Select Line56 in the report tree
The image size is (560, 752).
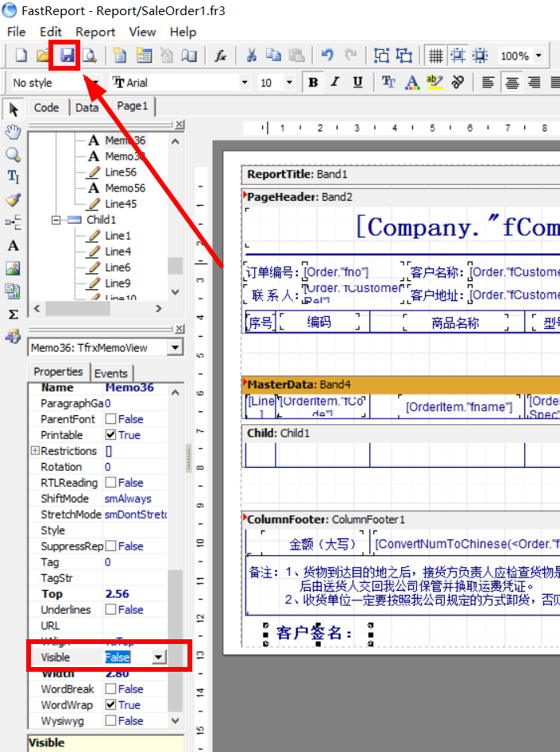point(121,172)
